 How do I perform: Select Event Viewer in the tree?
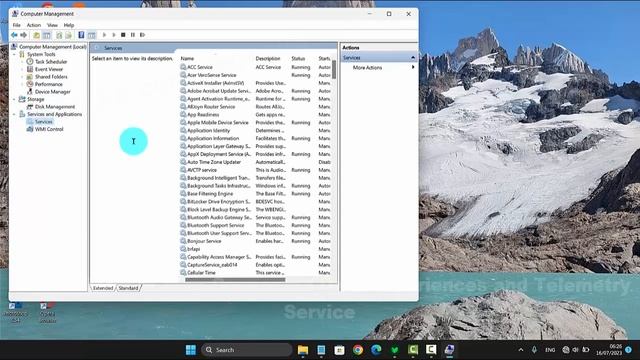point(49,69)
